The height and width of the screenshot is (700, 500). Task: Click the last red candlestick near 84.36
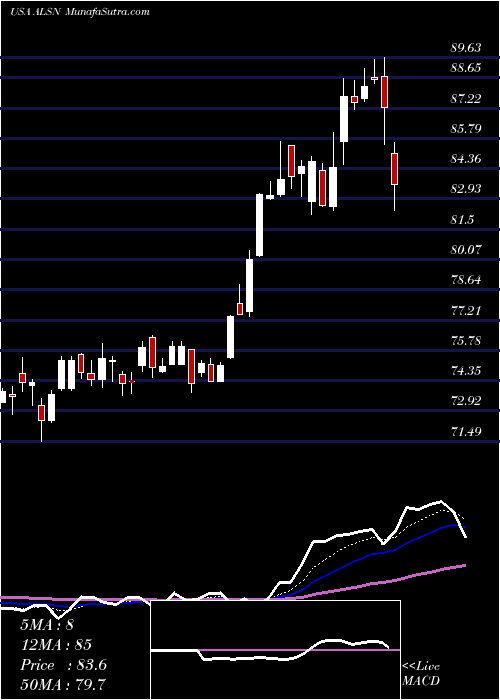click(x=395, y=169)
